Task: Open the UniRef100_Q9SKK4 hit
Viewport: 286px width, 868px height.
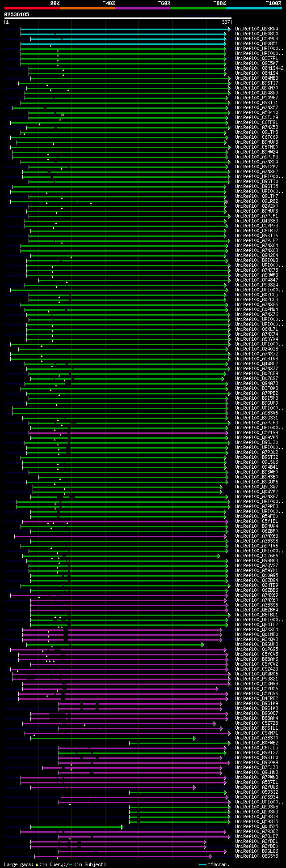Action: [x=257, y=29]
